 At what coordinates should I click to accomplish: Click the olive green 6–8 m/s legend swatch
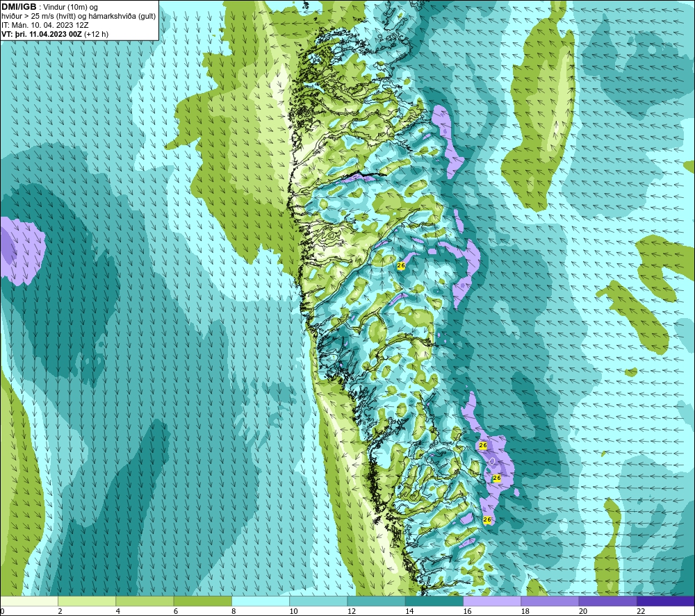(x=202, y=601)
